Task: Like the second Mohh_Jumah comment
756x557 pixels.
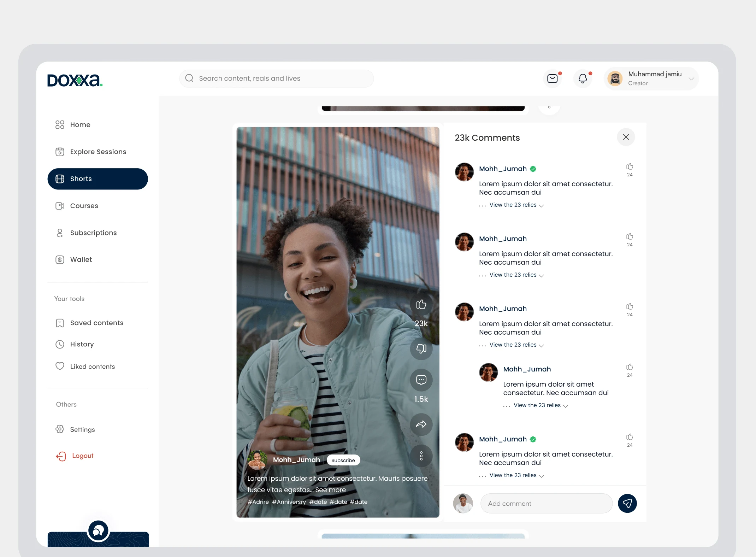Action: coord(630,236)
